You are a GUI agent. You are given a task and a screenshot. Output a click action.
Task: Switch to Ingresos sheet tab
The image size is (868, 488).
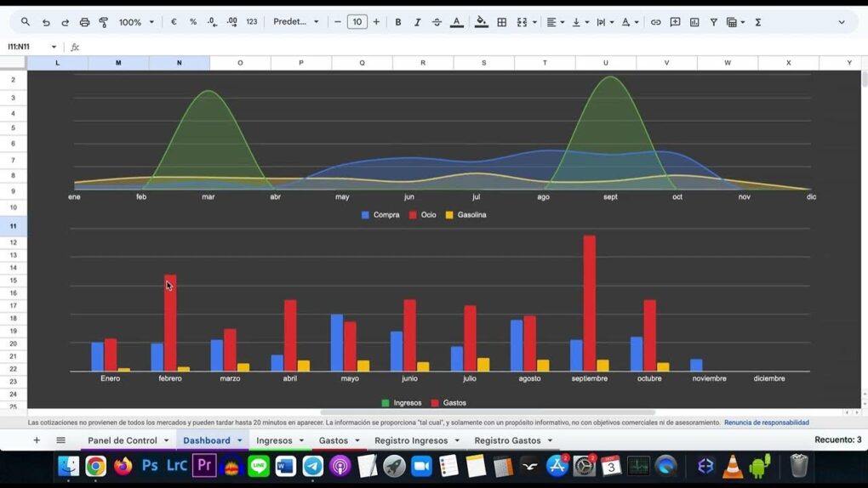click(274, 440)
